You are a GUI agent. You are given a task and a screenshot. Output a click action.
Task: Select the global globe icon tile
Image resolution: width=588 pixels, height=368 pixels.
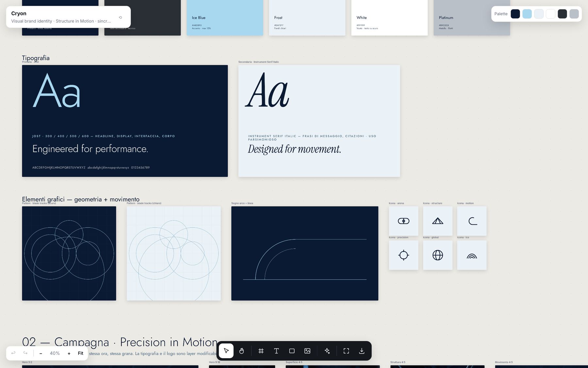[438, 255]
